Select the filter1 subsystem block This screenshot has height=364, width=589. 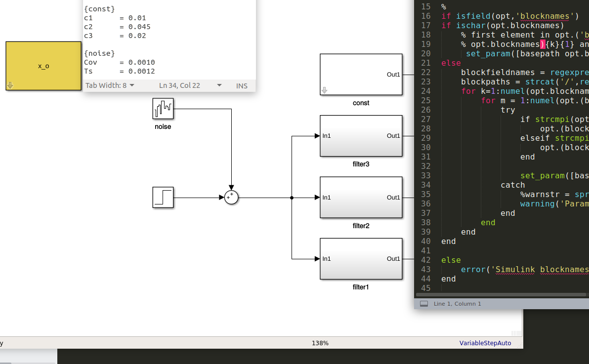coord(361,259)
